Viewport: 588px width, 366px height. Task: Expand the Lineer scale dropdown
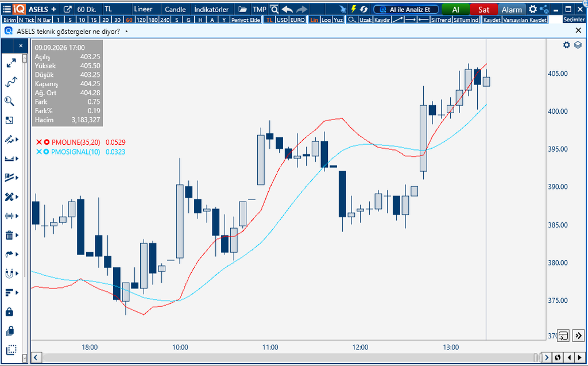[143, 9]
